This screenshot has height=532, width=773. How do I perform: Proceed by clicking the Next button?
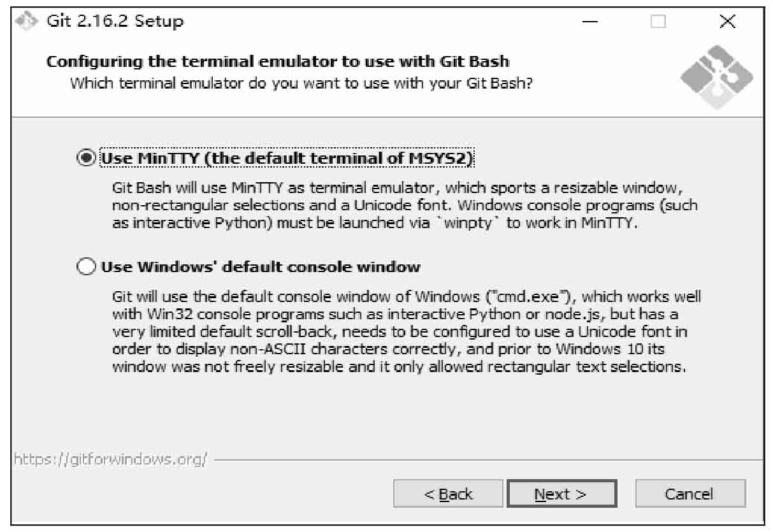[x=561, y=494]
